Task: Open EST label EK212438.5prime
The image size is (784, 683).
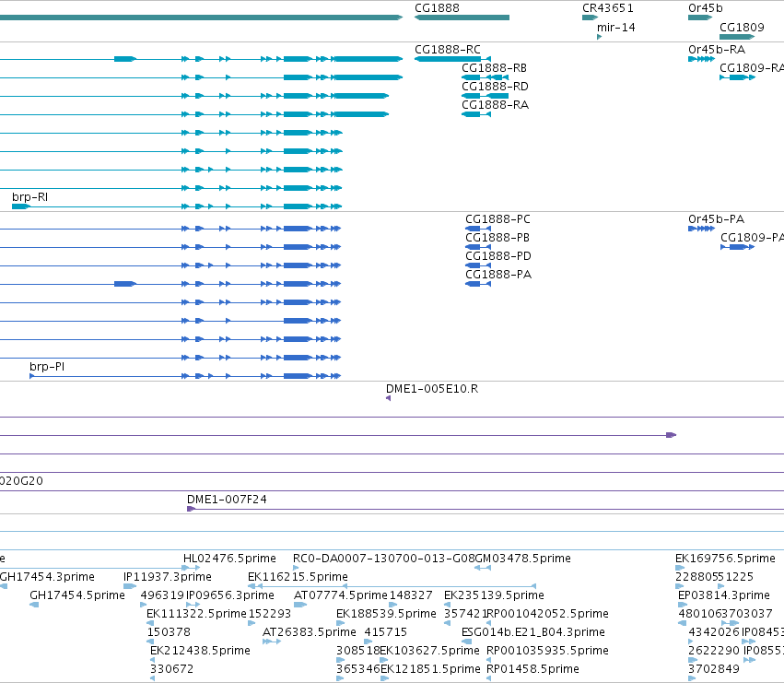Action: click(200, 651)
